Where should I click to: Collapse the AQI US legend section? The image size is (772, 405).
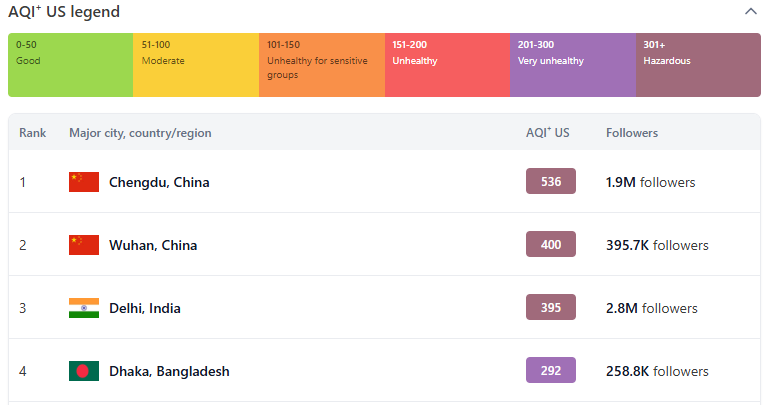[x=751, y=12]
